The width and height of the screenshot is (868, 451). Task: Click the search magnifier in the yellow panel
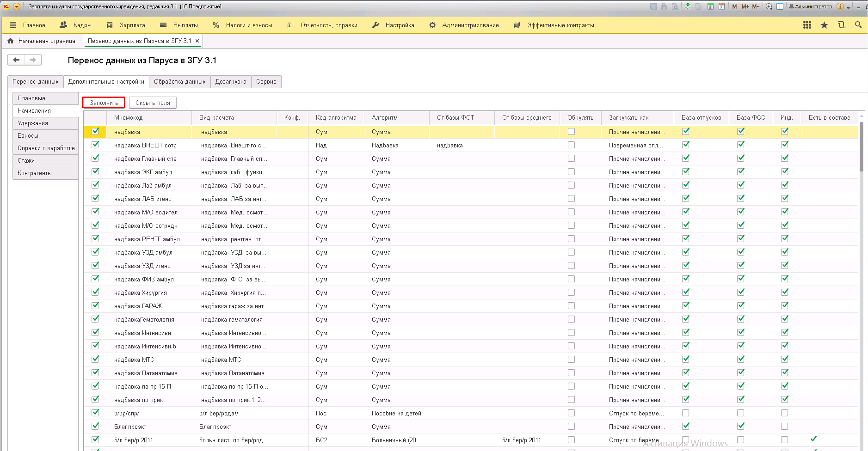(x=858, y=25)
